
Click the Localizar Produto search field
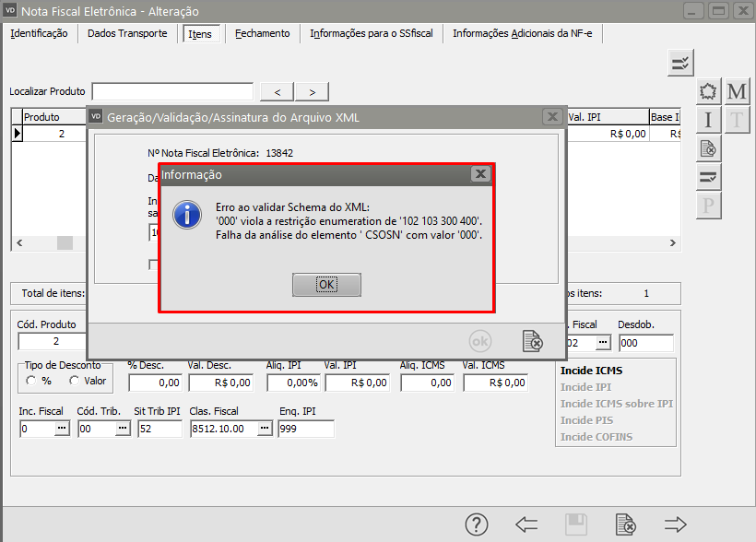click(172, 91)
